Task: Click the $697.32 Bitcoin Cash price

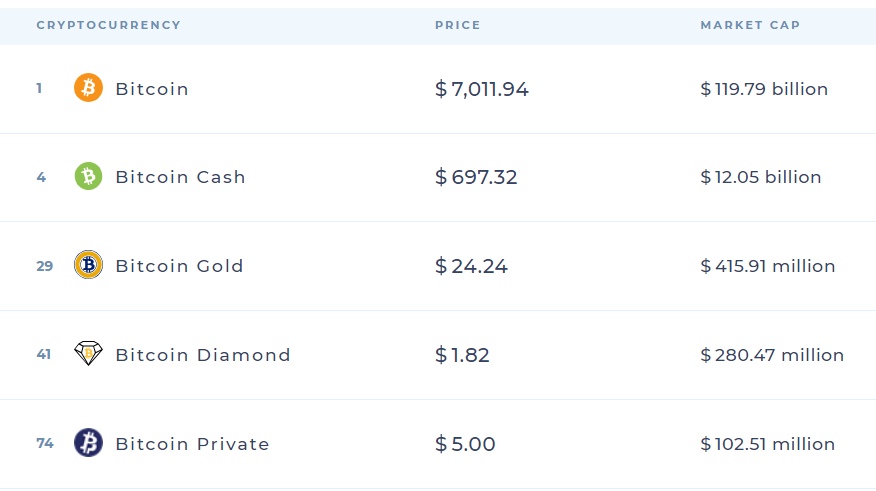Action: [x=476, y=177]
